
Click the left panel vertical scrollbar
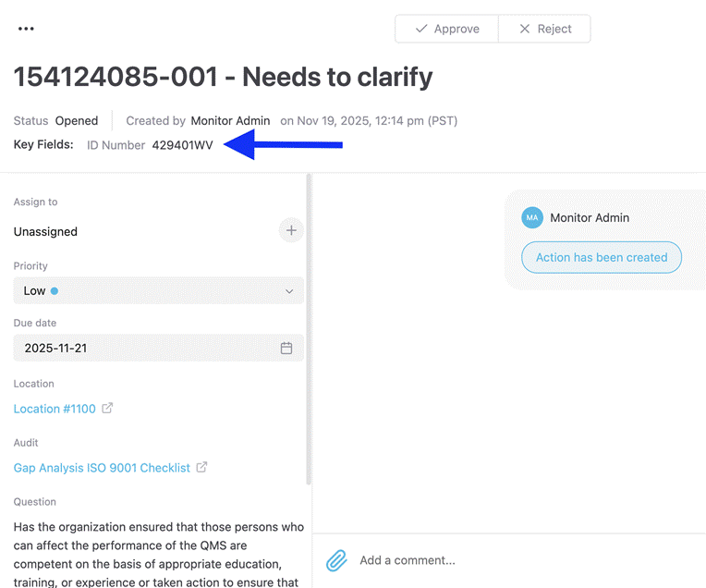coord(309,329)
